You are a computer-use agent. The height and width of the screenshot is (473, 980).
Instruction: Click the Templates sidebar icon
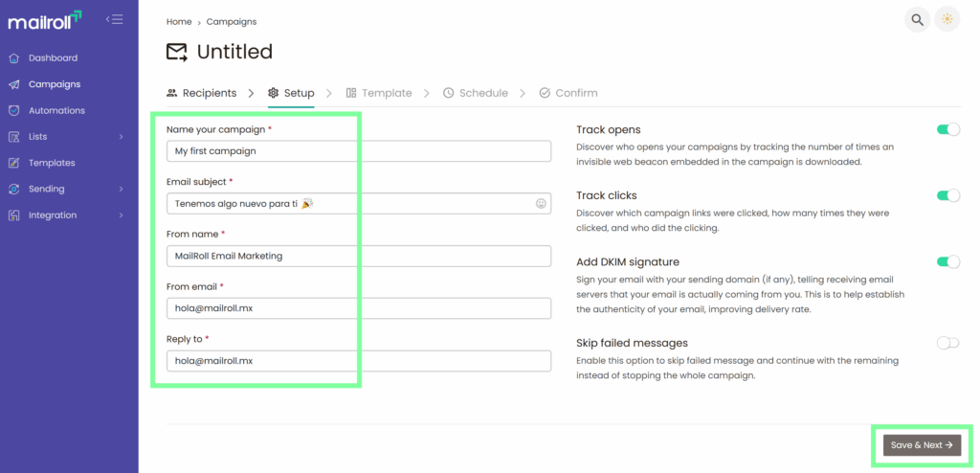pos(13,163)
